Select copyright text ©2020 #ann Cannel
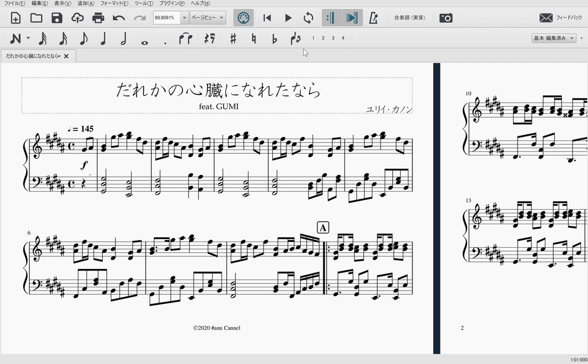 pyautogui.click(x=217, y=328)
